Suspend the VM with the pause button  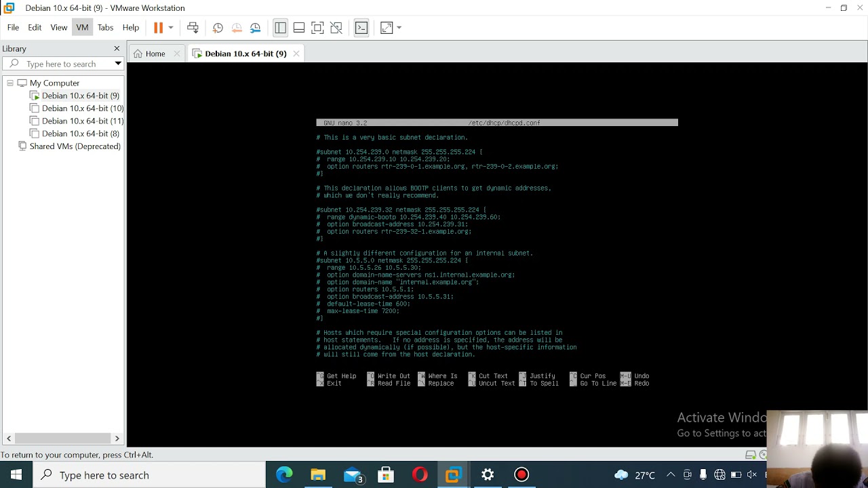(x=158, y=28)
